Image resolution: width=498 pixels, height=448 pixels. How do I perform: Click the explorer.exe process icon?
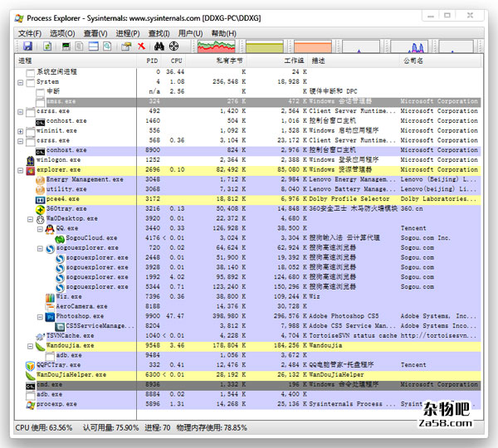tap(31, 171)
